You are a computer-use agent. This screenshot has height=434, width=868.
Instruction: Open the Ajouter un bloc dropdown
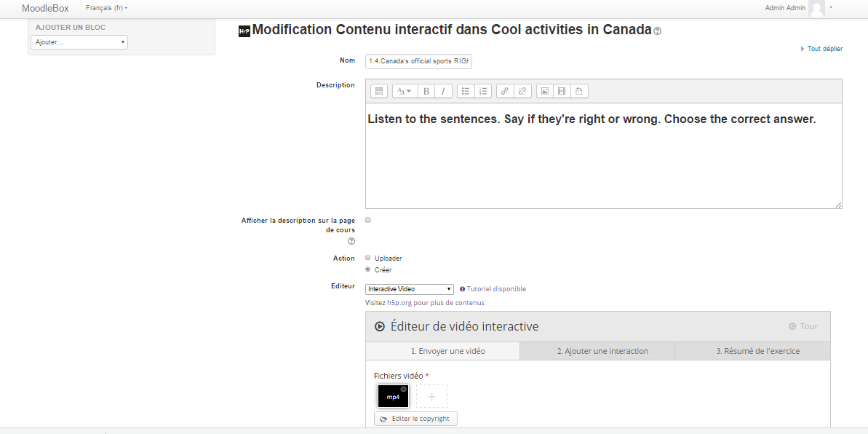click(79, 42)
